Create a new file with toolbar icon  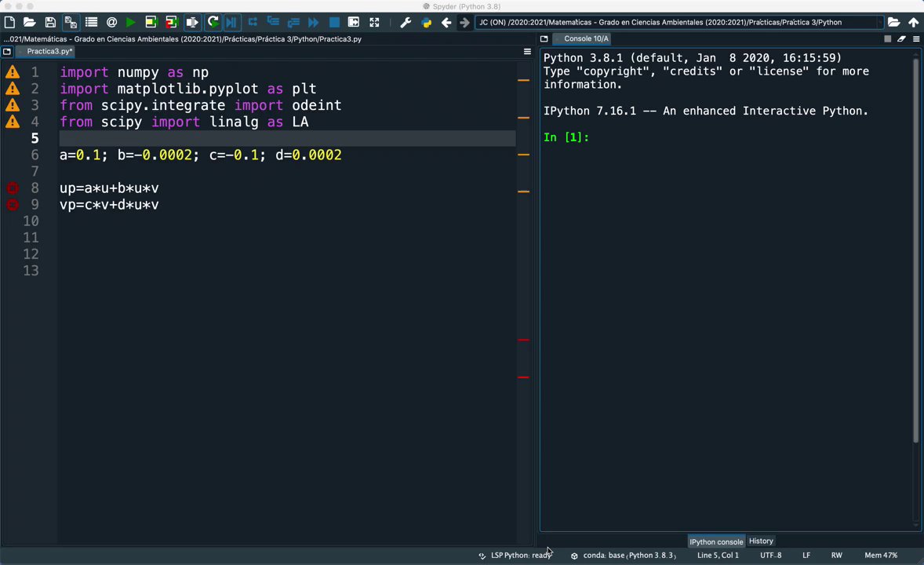pos(9,23)
